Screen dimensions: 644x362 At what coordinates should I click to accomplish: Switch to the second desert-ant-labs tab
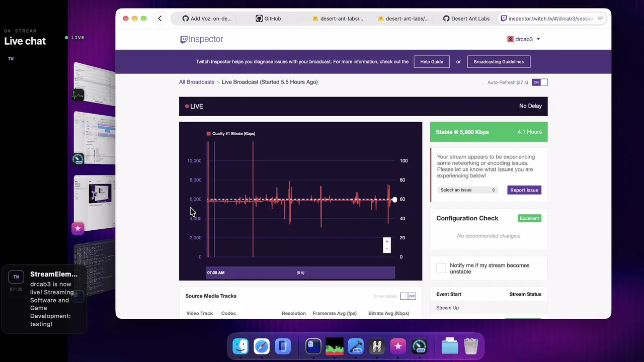403,19
